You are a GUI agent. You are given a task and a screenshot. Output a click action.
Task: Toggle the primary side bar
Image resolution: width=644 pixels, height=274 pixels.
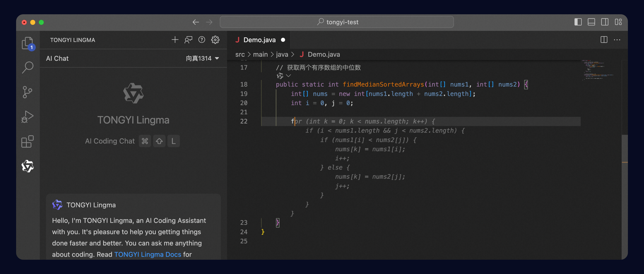(x=578, y=22)
